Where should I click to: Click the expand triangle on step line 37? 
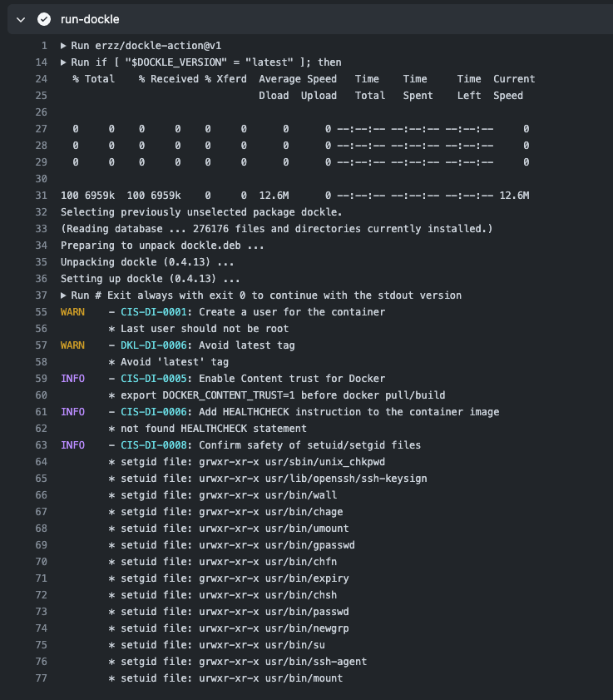pos(62,295)
